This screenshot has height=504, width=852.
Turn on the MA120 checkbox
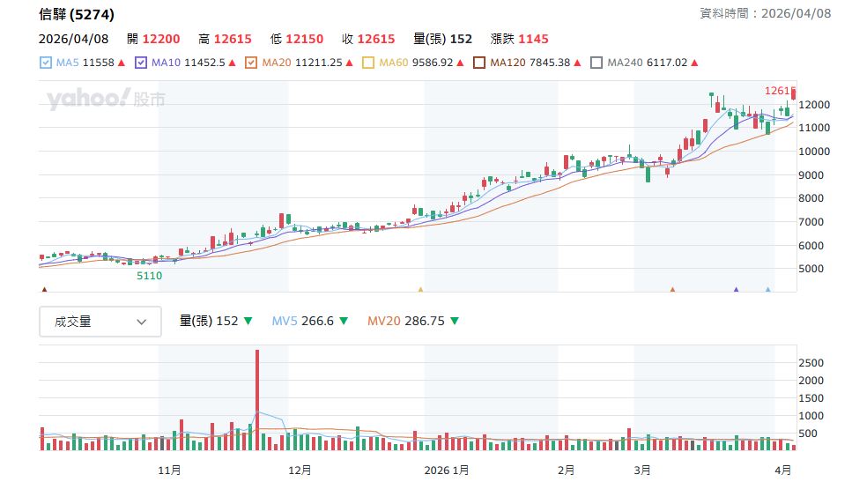pyautogui.click(x=479, y=63)
